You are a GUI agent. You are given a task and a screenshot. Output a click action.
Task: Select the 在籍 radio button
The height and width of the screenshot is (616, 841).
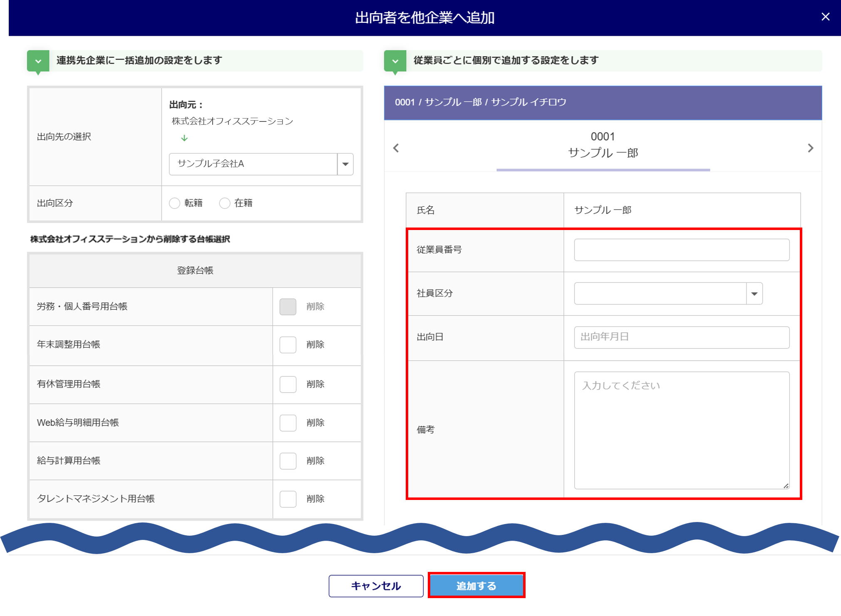coord(225,203)
